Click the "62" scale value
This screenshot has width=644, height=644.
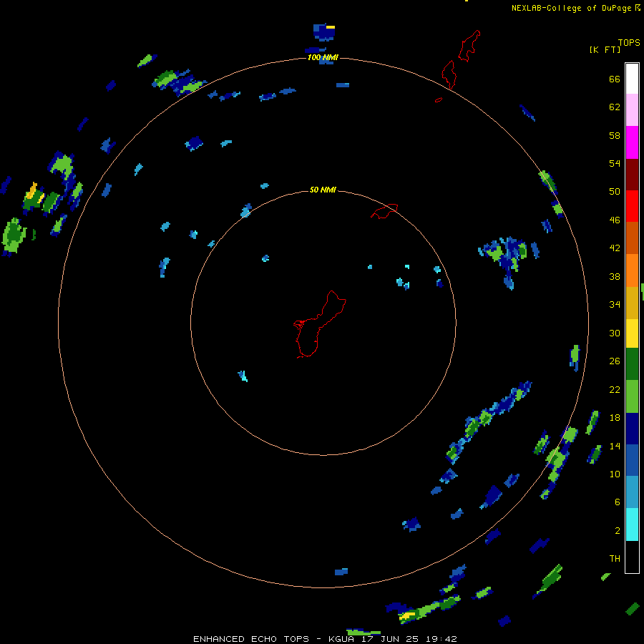click(615, 107)
